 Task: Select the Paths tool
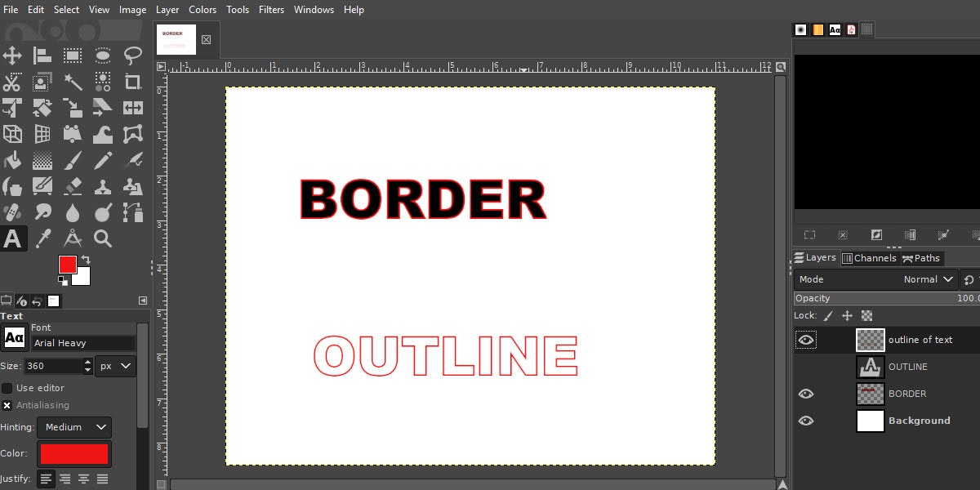(133, 212)
